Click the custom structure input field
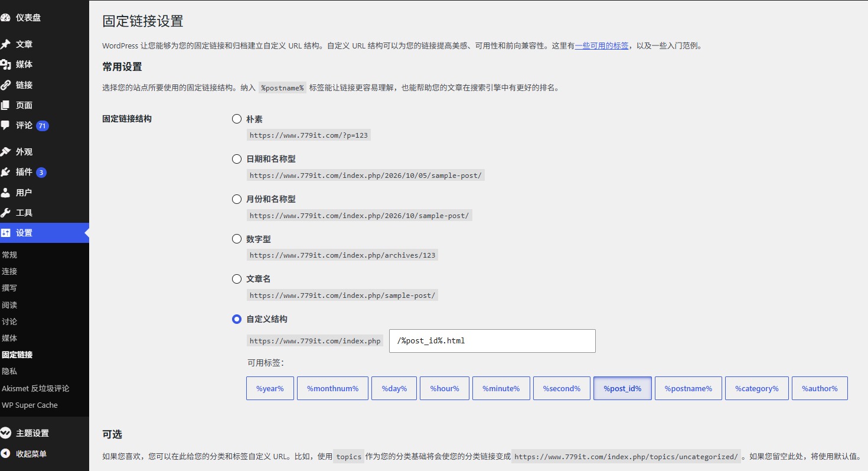868x471 pixels. [x=492, y=341]
